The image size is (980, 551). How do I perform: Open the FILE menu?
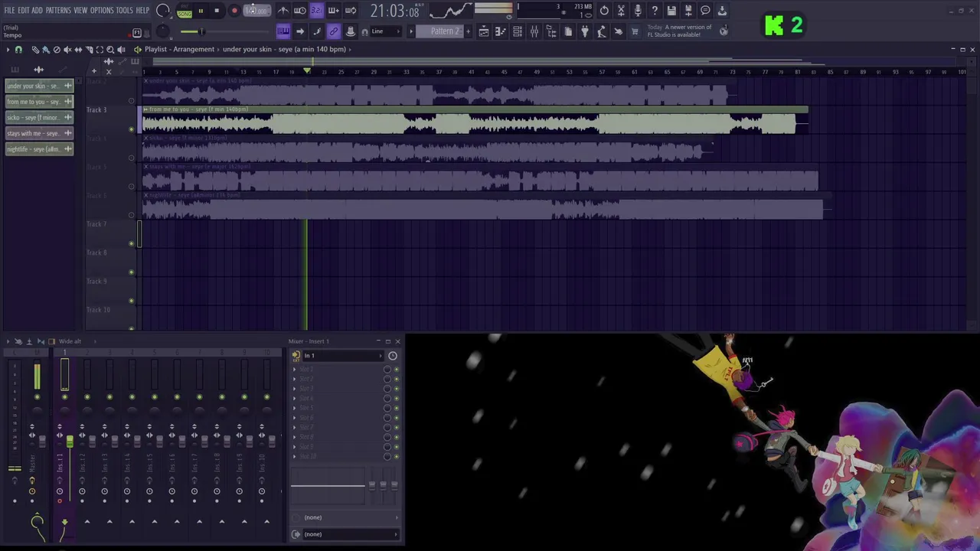tap(9, 11)
